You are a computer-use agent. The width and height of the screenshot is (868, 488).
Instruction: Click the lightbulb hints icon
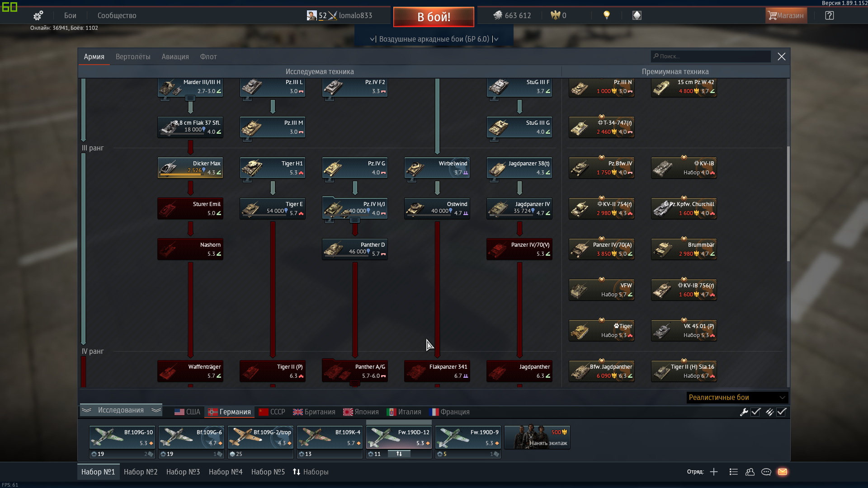point(607,15)
